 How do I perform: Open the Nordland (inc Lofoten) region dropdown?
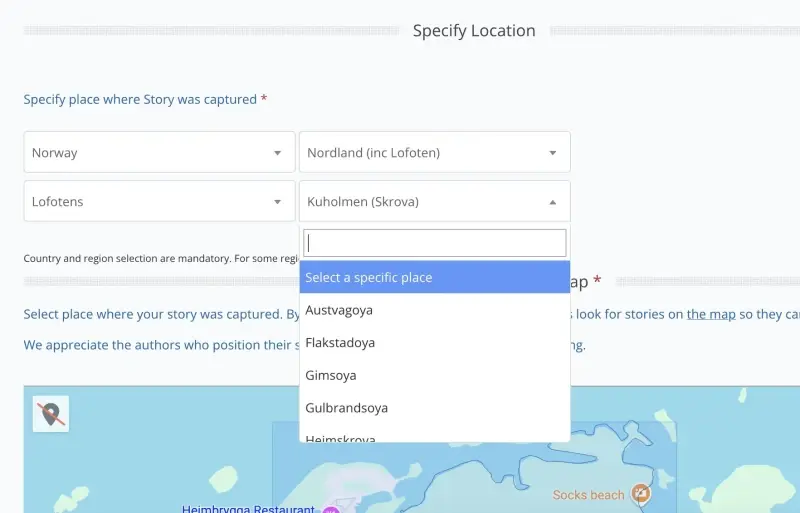click(435, 152)
